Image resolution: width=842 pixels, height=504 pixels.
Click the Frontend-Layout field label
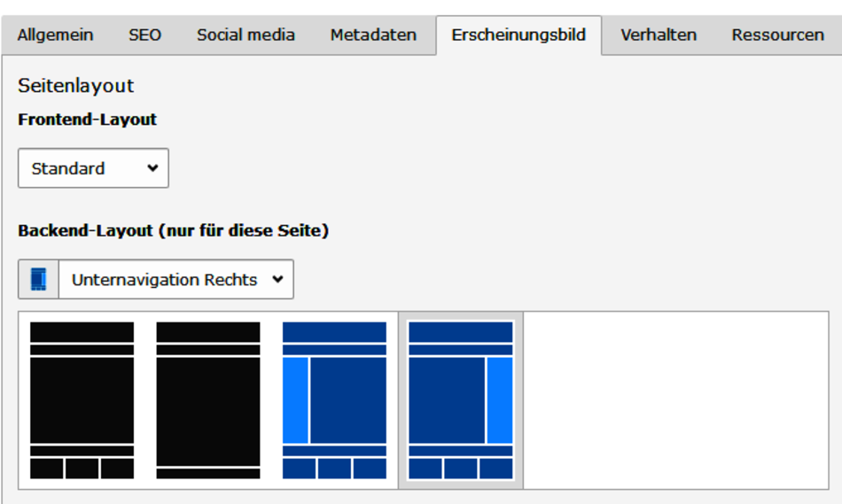click(x=87, y=120)
